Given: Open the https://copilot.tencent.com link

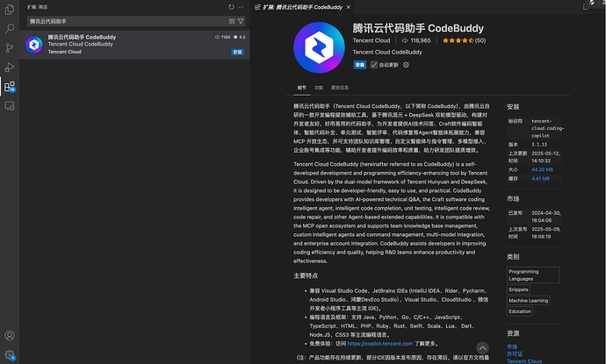Looking at the screenshot, I should (x=380, y=344).
